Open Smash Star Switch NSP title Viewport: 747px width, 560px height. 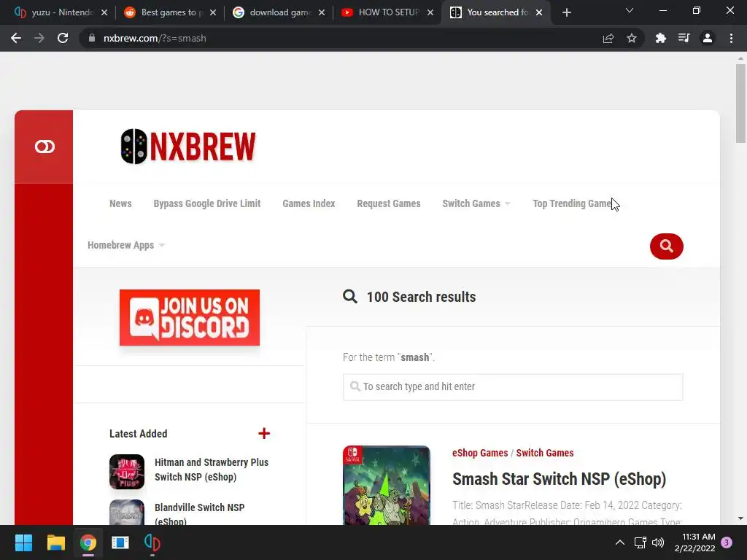559,479
